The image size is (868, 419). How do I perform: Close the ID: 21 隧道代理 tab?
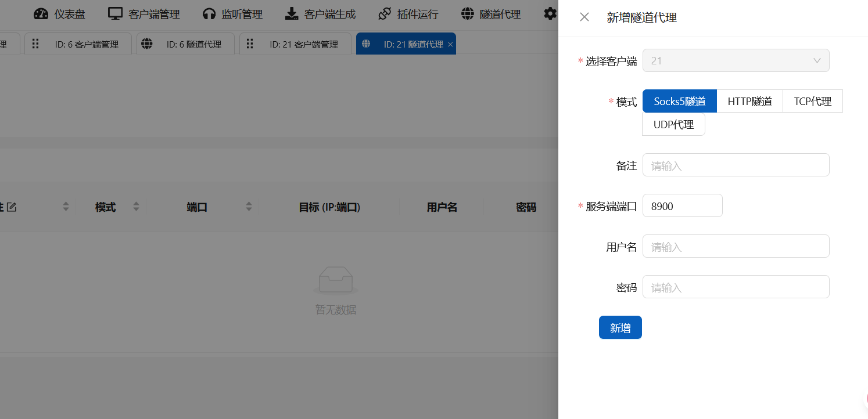click(450, 45)
